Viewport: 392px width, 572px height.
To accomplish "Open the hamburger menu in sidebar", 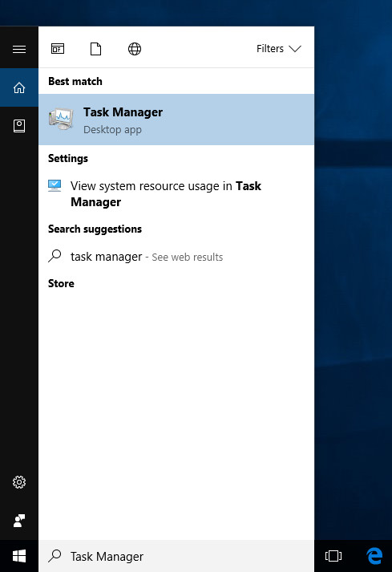I will click(19, 49).
